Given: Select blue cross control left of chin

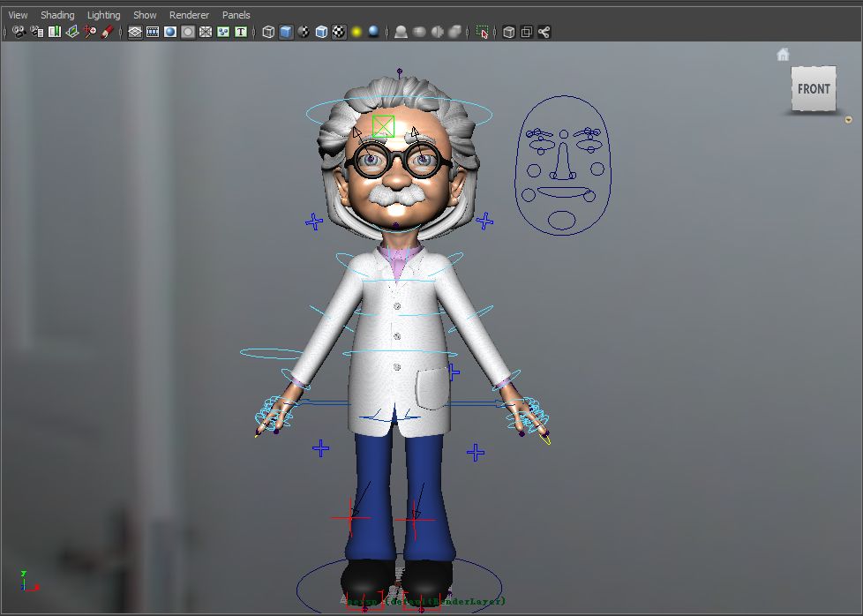Looking at the screenshot, I should coord(314,222).
